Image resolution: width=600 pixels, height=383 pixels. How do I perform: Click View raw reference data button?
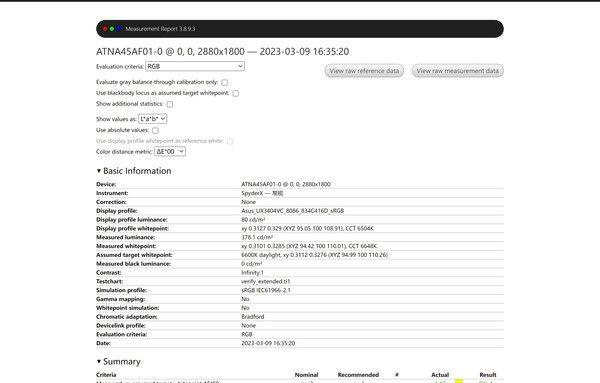pos(364,71)
